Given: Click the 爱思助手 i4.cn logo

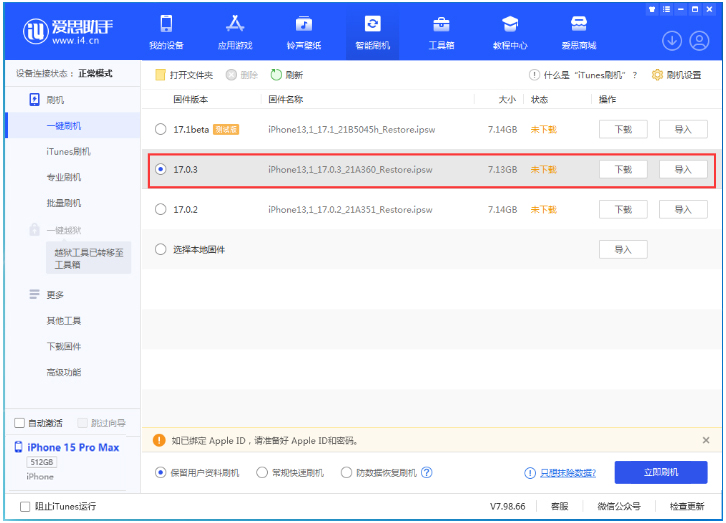Looking at the screenshot, I should (x=68, y=31).
